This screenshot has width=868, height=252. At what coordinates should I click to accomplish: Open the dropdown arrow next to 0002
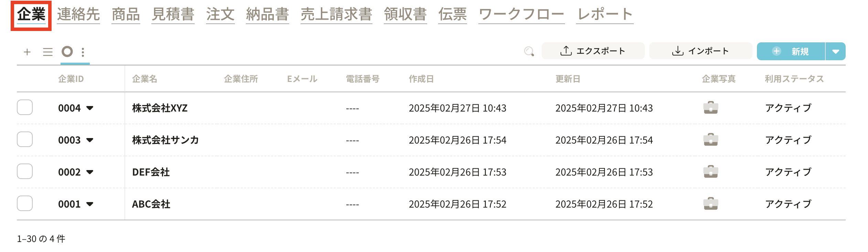click(90, 172)
